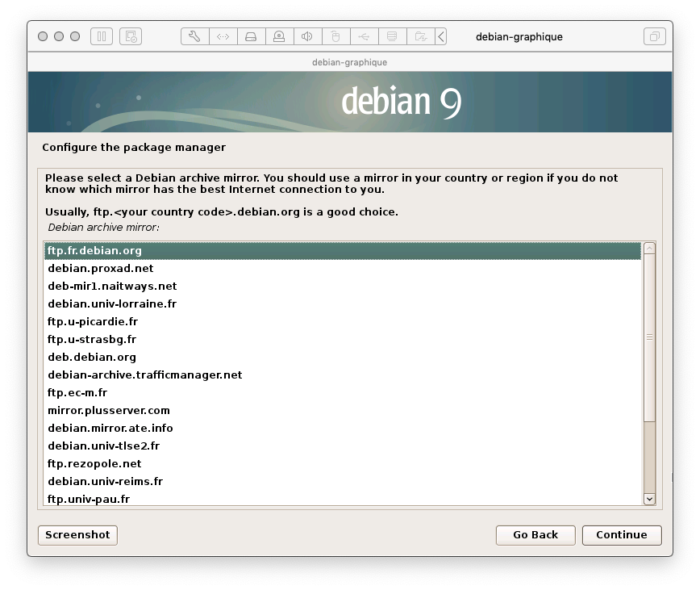This screenshot has height=590, width=700.
Task: Click the mouse capture icon
Action: (x=335, y=36)
